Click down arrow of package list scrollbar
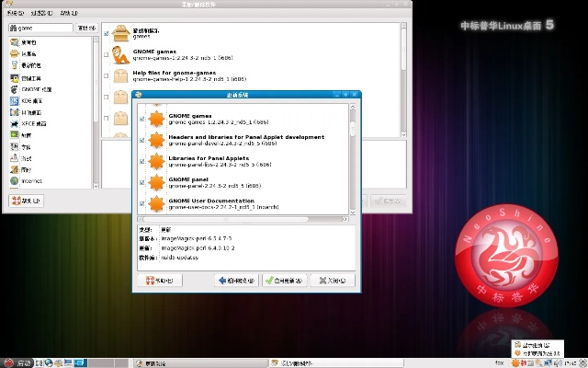Screen dimensions: 588x368 coord(403,134)
